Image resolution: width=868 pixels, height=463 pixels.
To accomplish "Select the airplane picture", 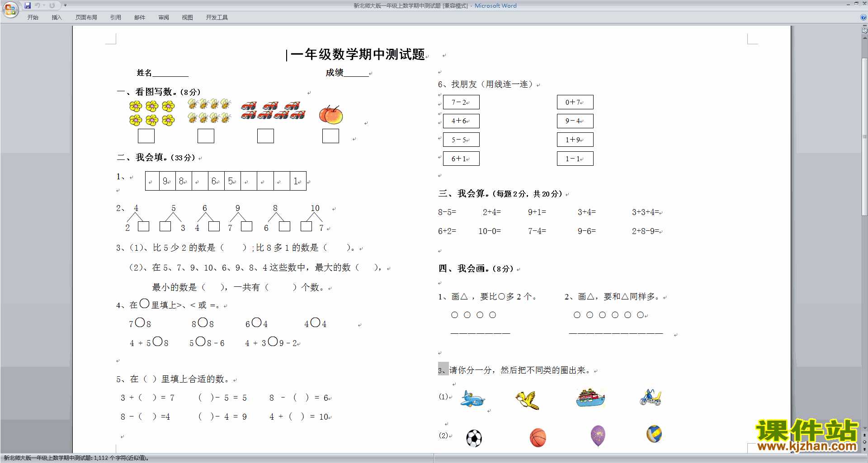I will pos(473,399).
